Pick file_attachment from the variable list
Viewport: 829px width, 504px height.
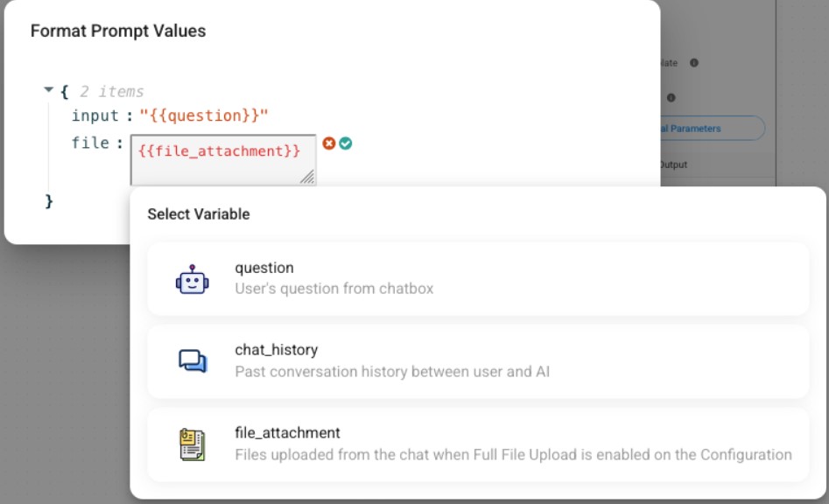[477, 444]
